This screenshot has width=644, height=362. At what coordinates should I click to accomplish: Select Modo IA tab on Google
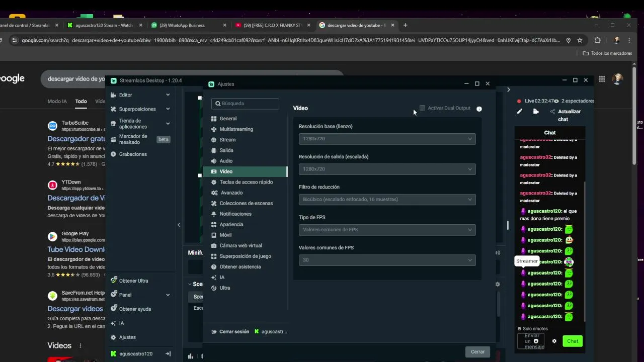click(x=57, y=102)
